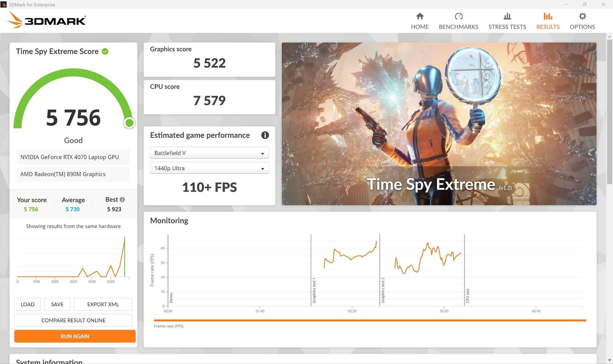Click the Best score info icon
The width and height of the screenshot is (613, 364).
122,200
